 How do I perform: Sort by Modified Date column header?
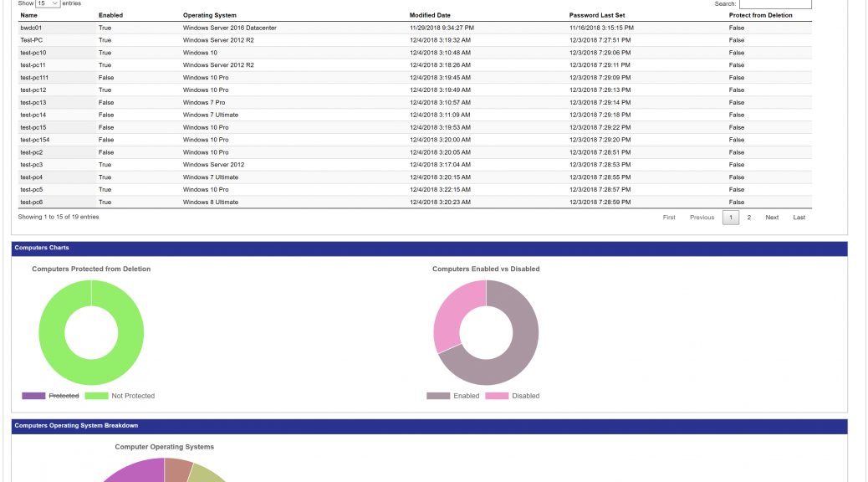coord(430,16)
